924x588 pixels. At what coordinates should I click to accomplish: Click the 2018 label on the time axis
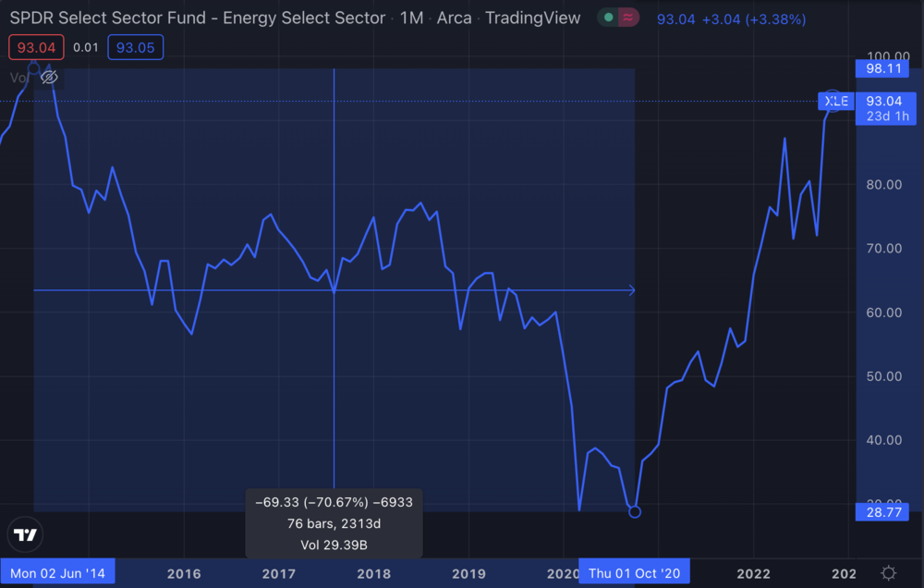pos(373,573)
